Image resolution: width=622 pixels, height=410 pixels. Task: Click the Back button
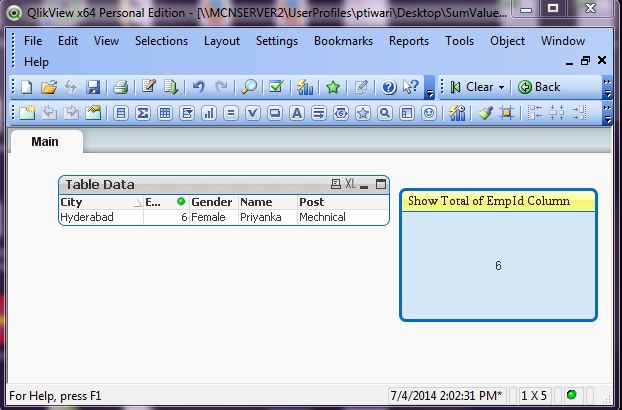(x=539, y=87)
